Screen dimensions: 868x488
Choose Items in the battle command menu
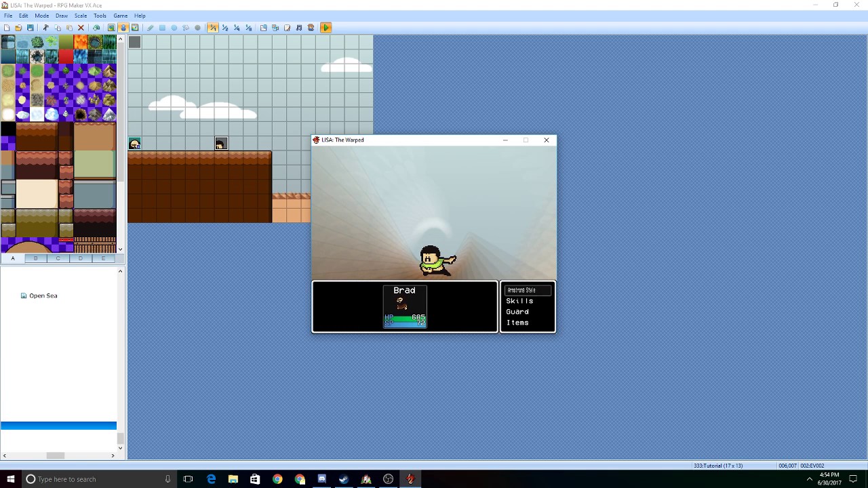[x=517, y=323]
